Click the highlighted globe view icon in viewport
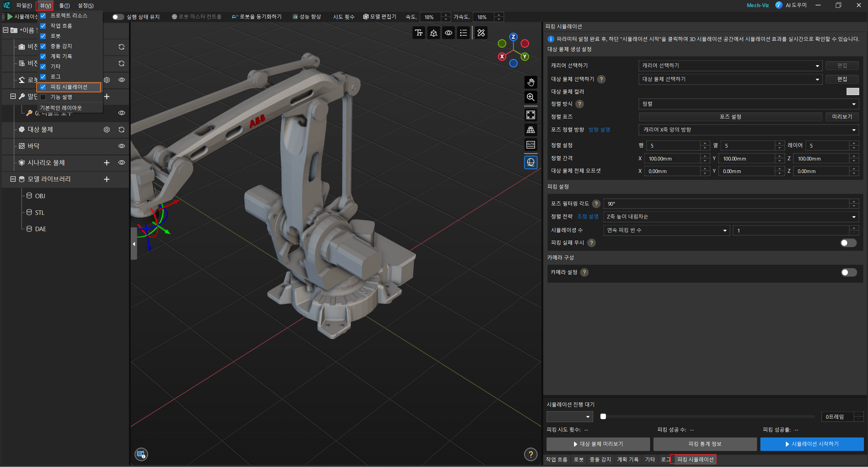The image size is (868, 467). coord(531,162)
